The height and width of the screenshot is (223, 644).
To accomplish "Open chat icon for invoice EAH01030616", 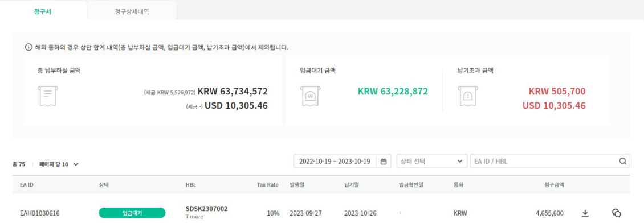I will (x=617, y=213).
